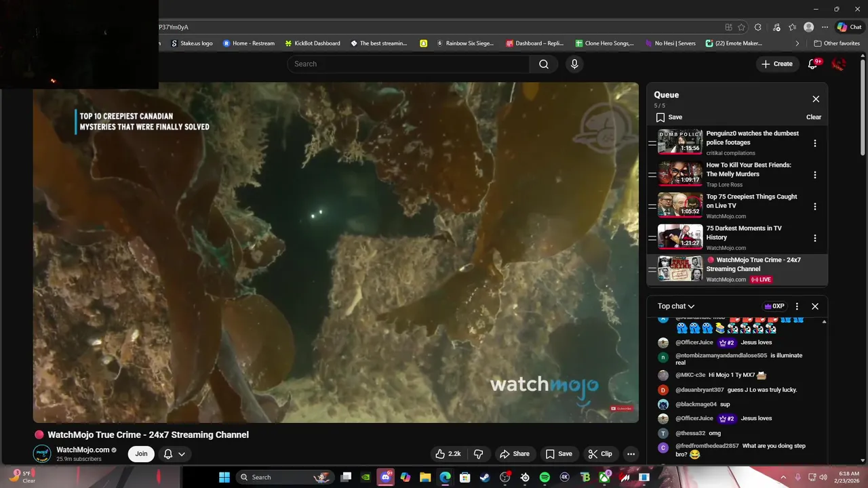The height and width of the screenshot is (488, 868).
Task: Open the YouTube account avatar menu
Action: tap(839, 64)
